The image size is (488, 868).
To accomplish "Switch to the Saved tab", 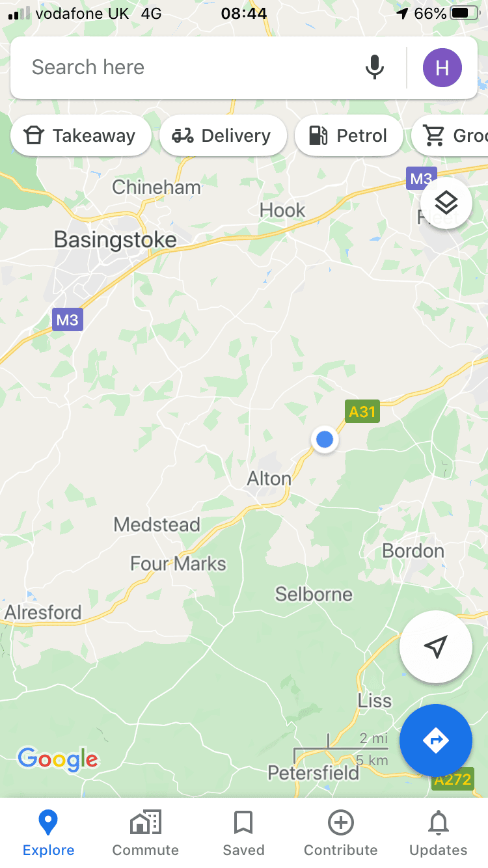I will tap(244, 833).
